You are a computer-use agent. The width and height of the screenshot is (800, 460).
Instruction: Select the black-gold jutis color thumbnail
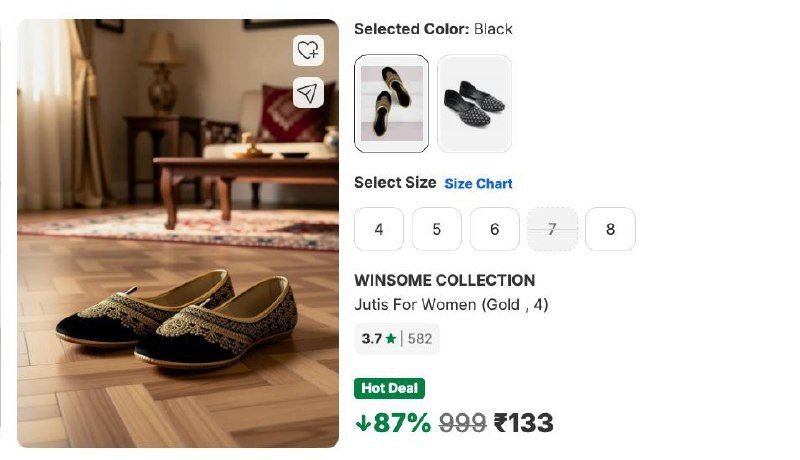tap(391, 103)
